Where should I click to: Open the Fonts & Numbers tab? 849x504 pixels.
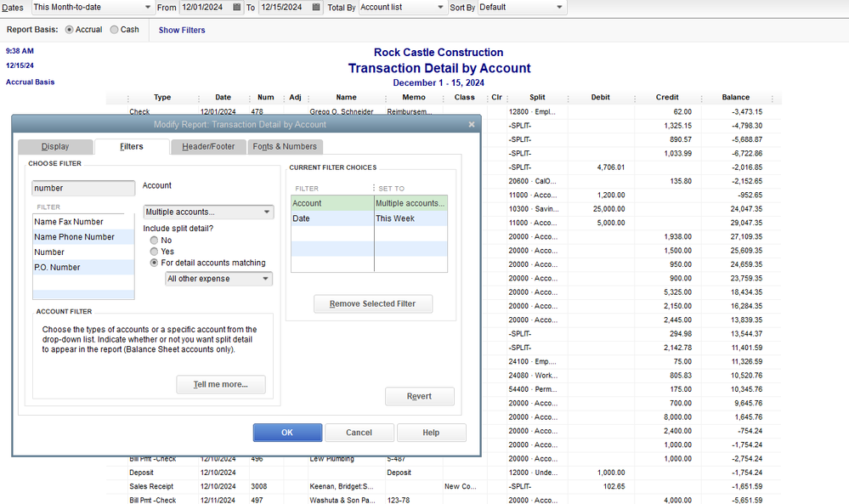point(285,146)
